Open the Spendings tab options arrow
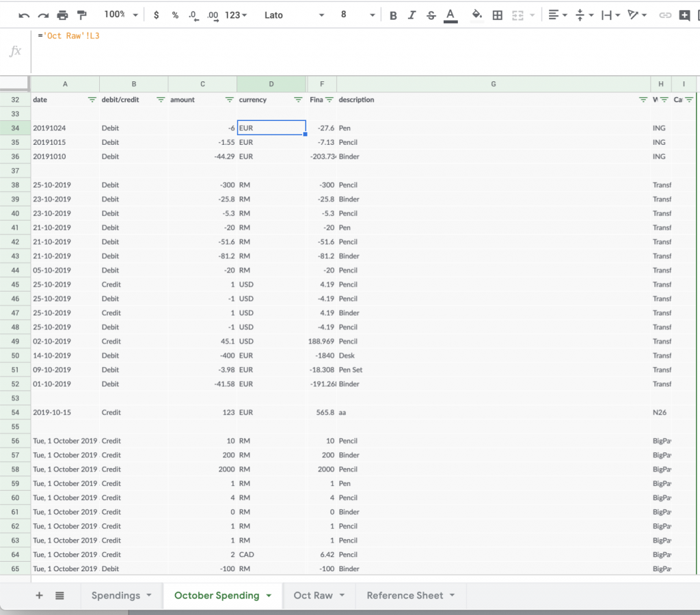 click(149, 595)
